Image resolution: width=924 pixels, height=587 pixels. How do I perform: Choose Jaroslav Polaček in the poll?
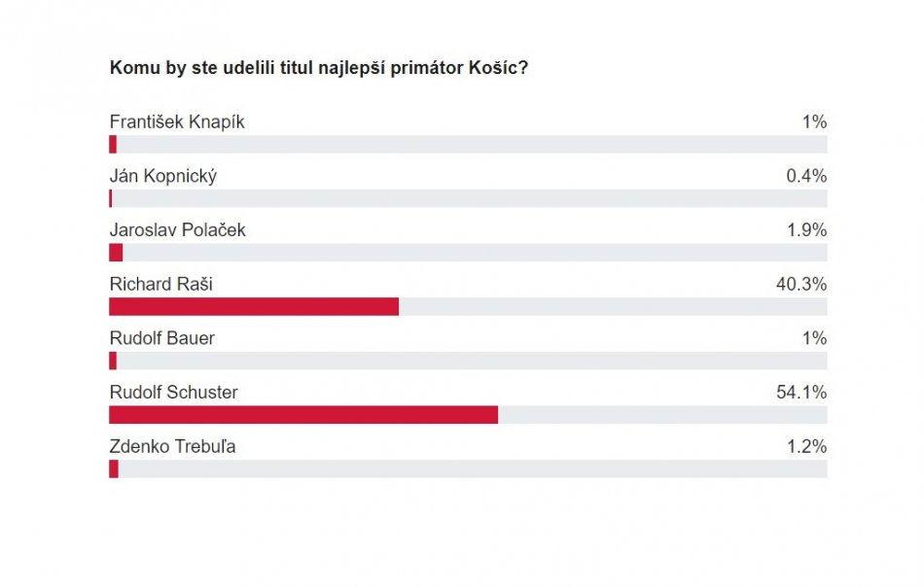coord(178,230)
